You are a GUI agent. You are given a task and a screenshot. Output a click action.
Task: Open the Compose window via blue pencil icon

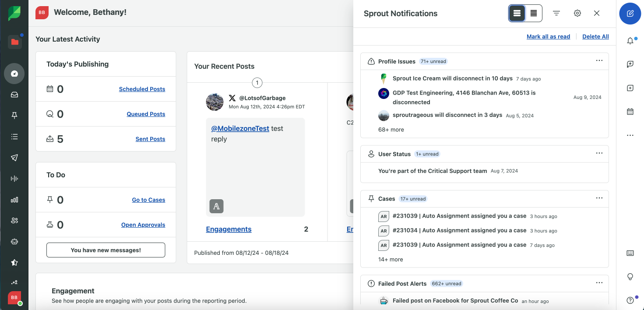tap(630, 14)
